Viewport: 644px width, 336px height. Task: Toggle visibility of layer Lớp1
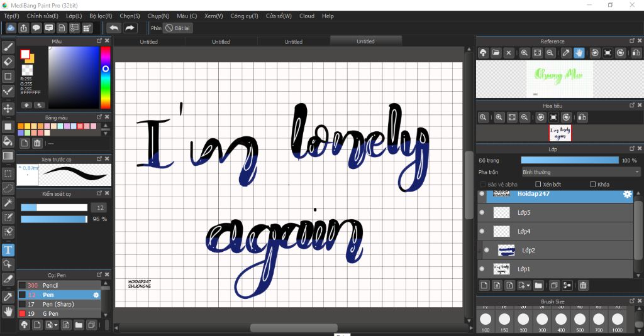482,269
